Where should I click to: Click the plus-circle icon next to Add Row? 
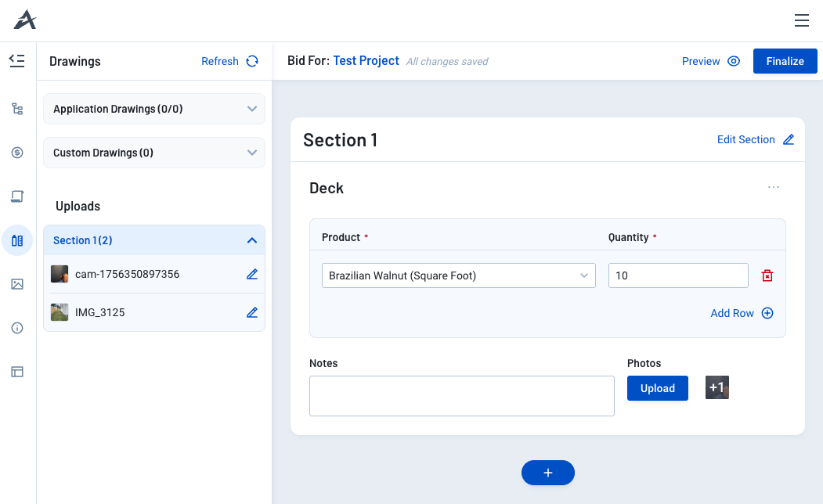[767, 313]
